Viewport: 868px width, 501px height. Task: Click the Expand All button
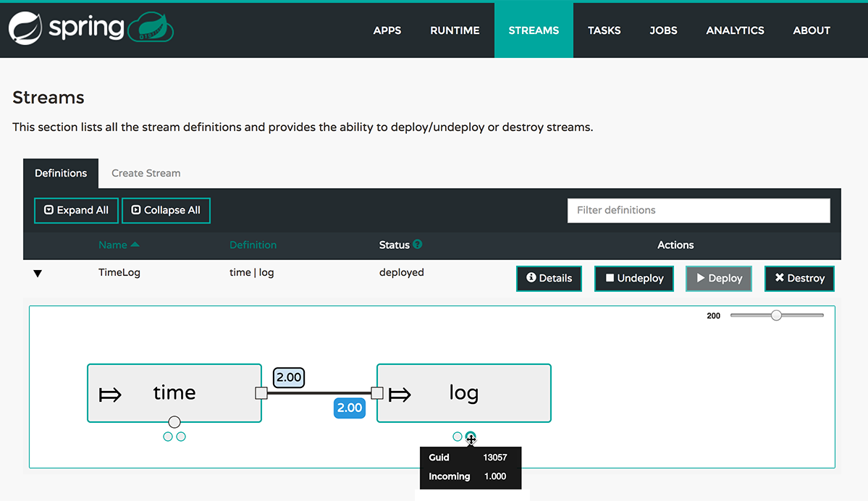(x=77, y=211)
